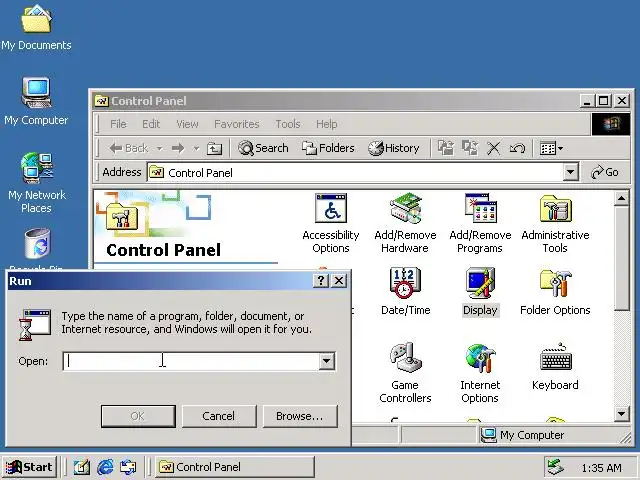Click Browse... in the Run dialog
The height and width of the screenshot is (480, 640).
coord(300,416)
